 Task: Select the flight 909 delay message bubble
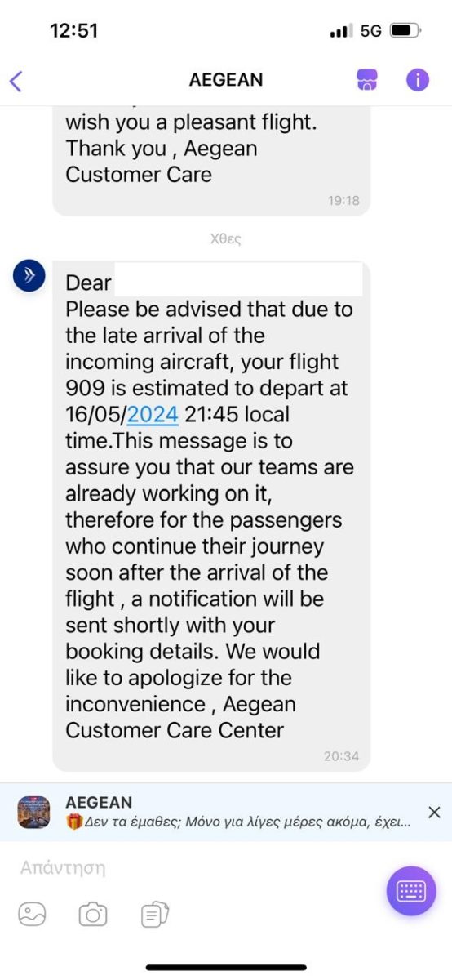[x=211, y=516]
